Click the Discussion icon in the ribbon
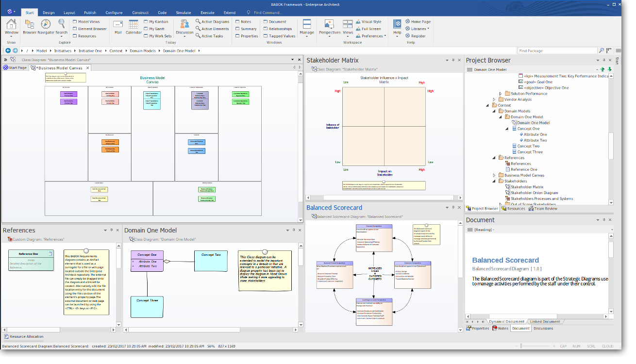The height and width of the screenshot is (364, 636). 184,25
